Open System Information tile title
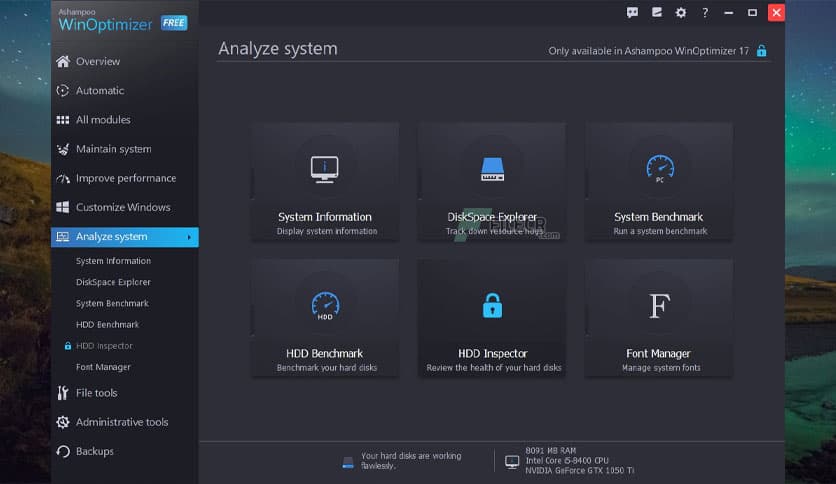 [325, 217]
